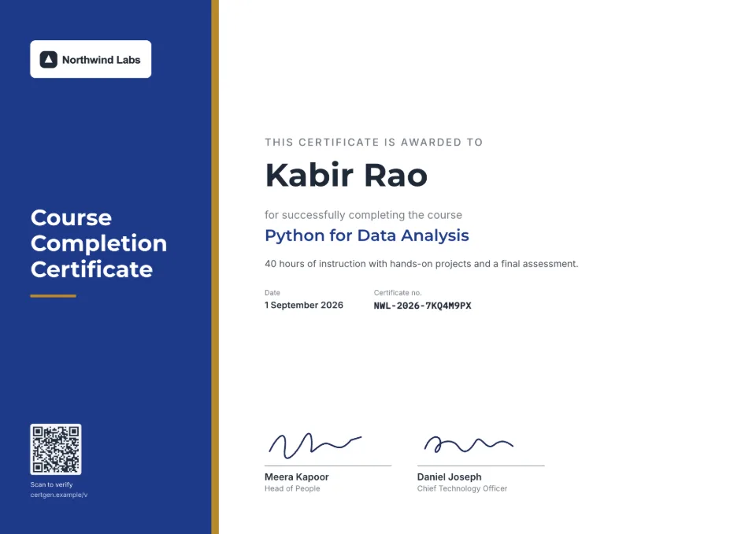Select the 'Course Completion Certificate' heading

point(99,243)
